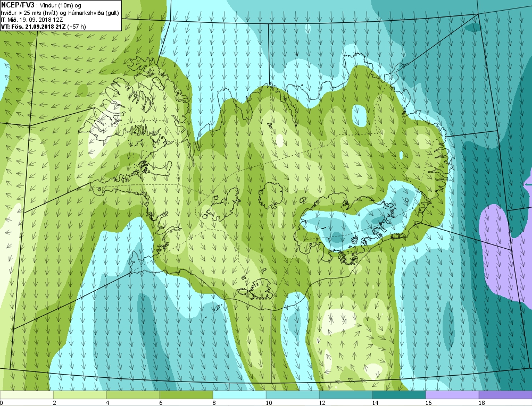The height and width of the screenshot is (406, 532).
Task: Click the legend scale number 16
Action: [x=428, y=403]
